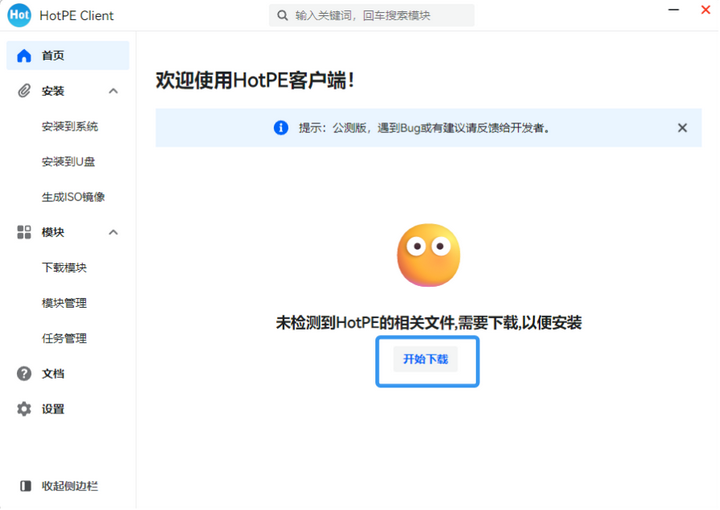Viewport: 720px width, 510px height.
Task: Open 生成ISO镜像 in the sidebar
Action: (73, 197)
